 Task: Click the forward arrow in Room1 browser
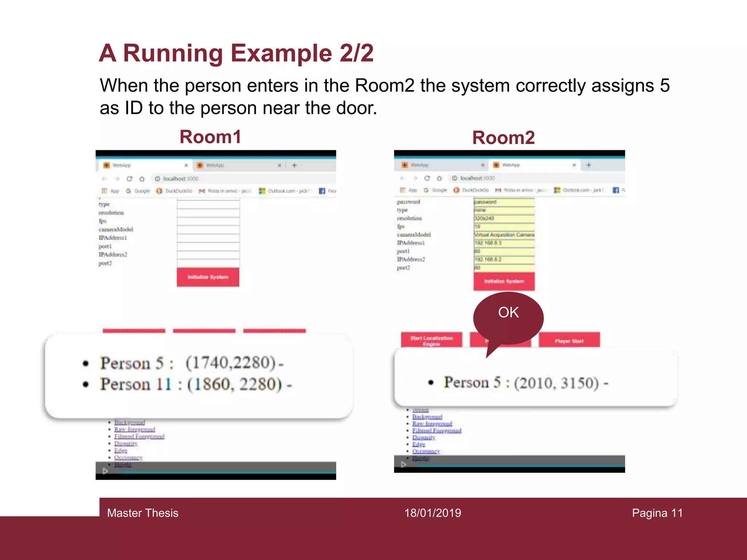pyautogui.click(x=117, y=179)
